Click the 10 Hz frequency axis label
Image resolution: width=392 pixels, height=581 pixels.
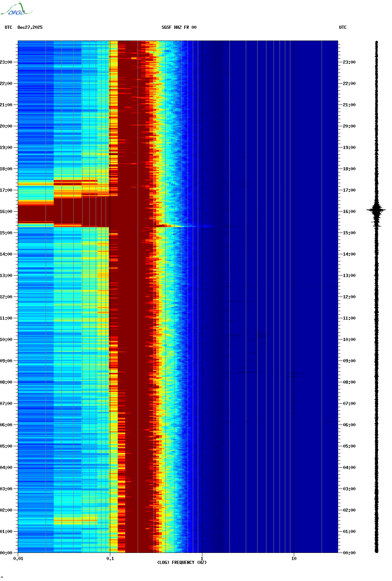point(294,559)
